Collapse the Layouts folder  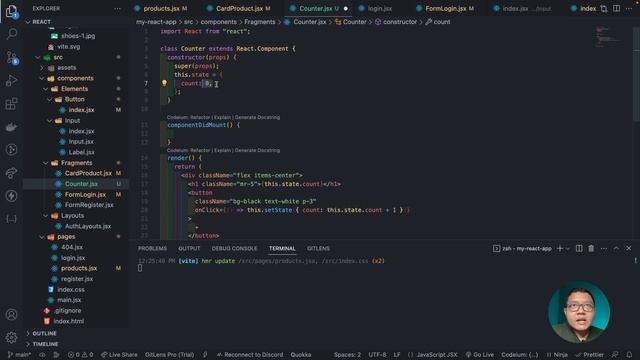coord(46,216)
